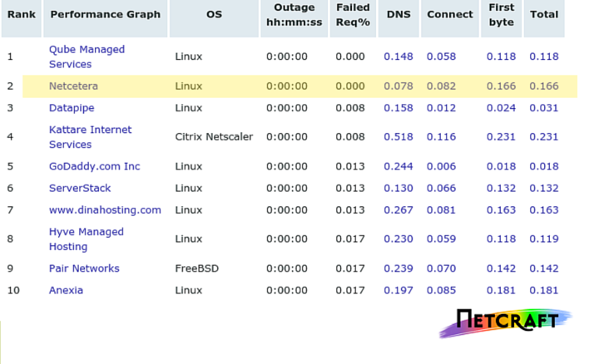Open ServerStack's DNS value 0.130
Viewport: 599px width, 364px height.
coord(399,188)
